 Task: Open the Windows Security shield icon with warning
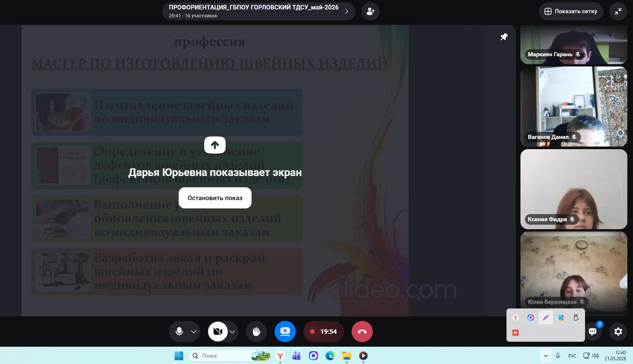point(561,318)
